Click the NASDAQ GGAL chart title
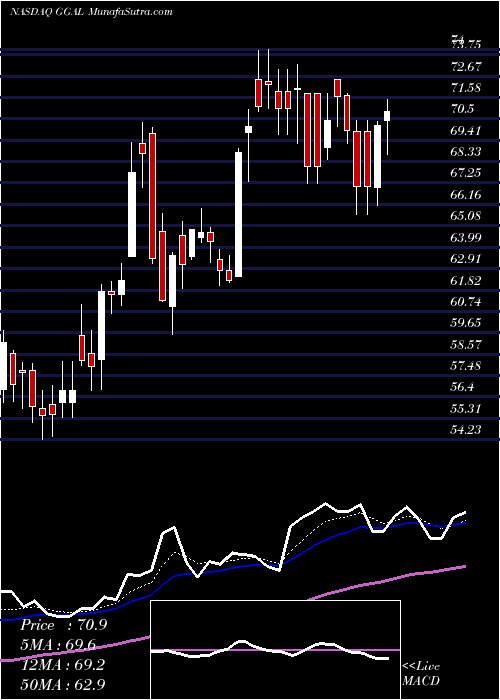 [91, 12]
